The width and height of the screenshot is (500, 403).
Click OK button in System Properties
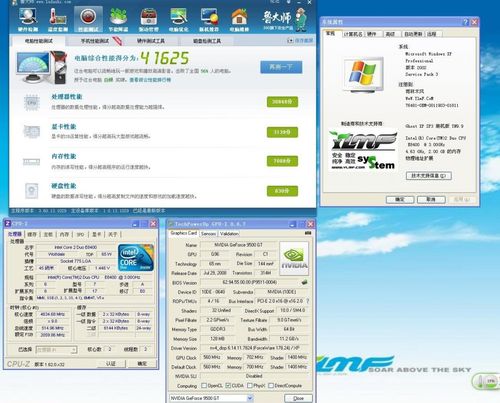point(400,199)
